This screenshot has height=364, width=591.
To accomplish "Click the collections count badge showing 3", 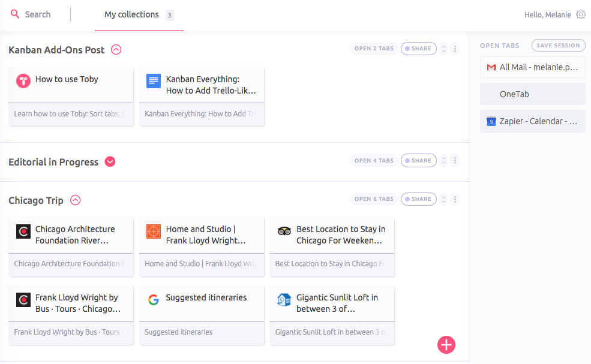I will pos(170,15).
